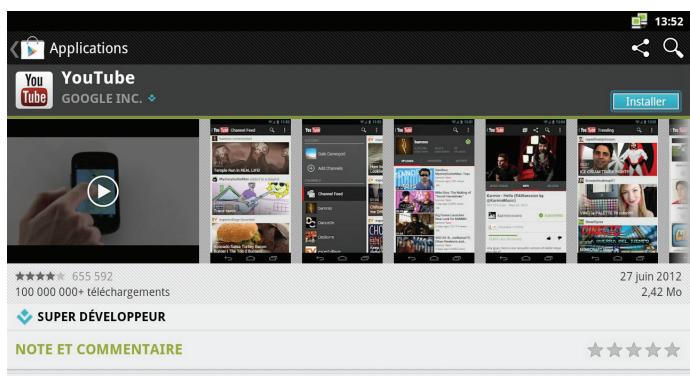Screen dimensions: 690x376
Task: Open the Trending screenshot
Action: click(x=617, y=191)
